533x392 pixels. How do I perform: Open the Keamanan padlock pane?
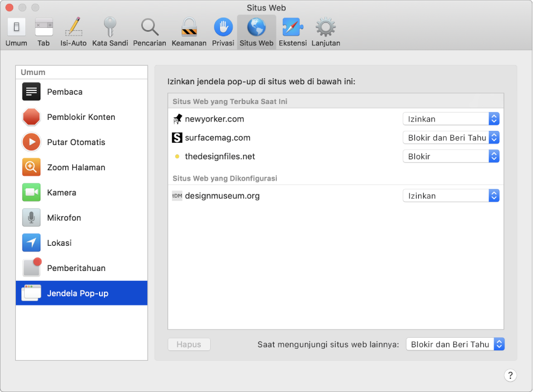189,32
